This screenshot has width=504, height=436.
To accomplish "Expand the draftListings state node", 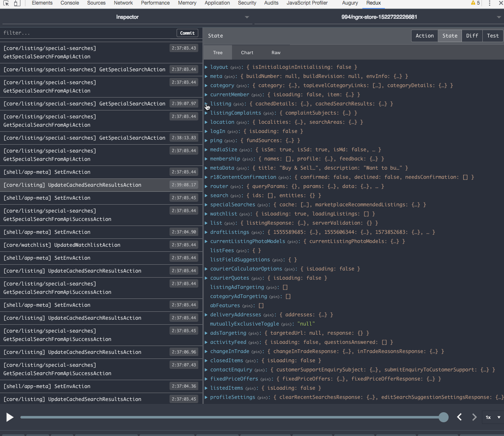I will [x=206, y=232].
